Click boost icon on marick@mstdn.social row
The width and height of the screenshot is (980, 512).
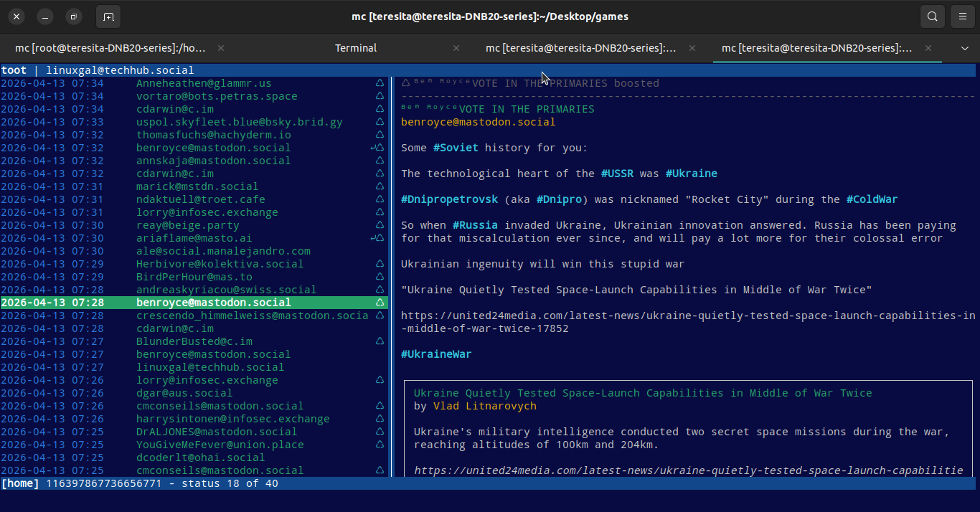click(380, 186)
